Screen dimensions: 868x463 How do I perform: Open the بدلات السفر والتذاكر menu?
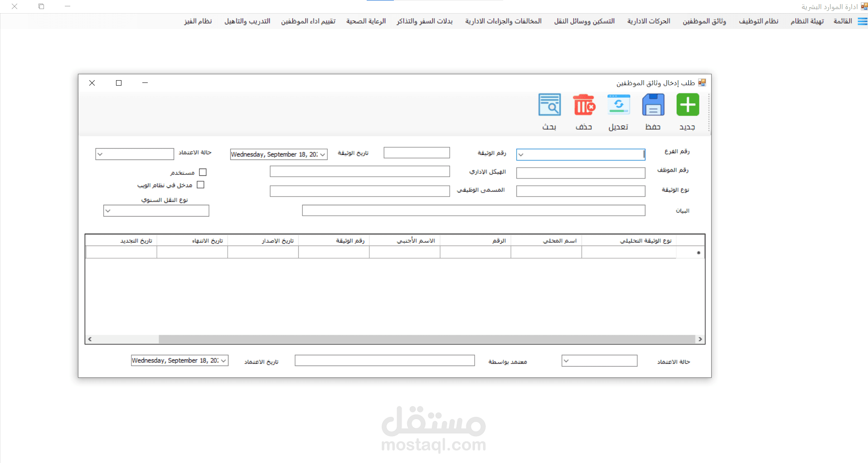click(425, 21)
